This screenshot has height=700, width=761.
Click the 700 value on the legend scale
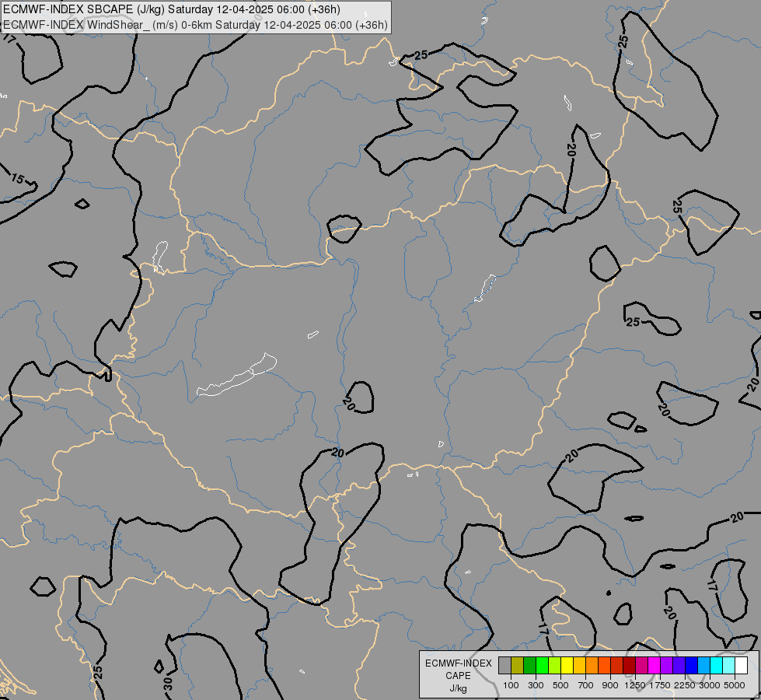[586, 685]
